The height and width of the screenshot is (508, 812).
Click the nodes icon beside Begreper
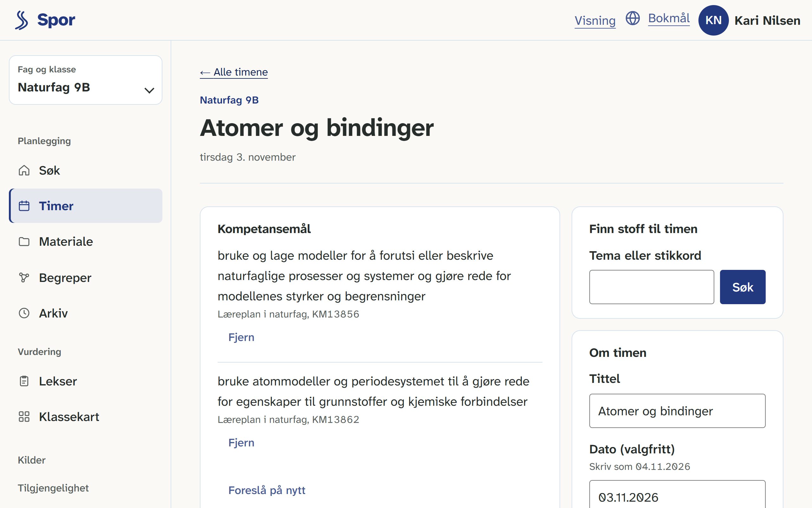click(x=24, y=277)
